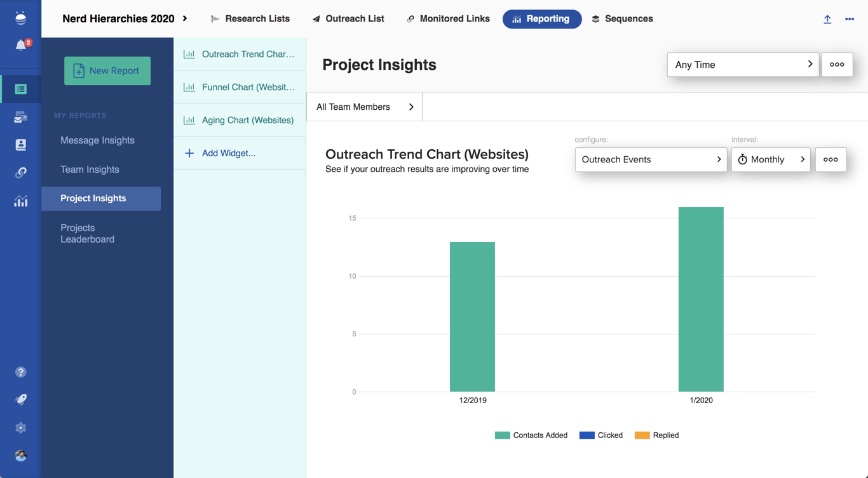
Task: Toggle Clicked series in chart legend
Action: click(x=601, y=435)
